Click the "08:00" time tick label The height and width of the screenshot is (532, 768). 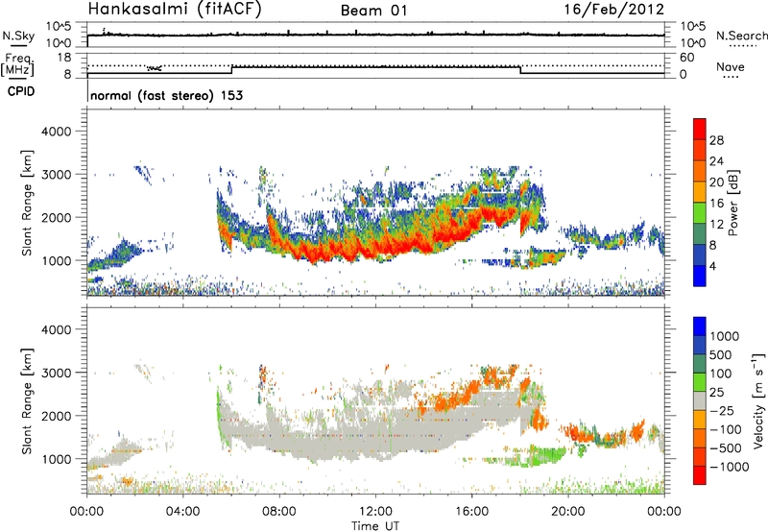[x=279, y=512]
